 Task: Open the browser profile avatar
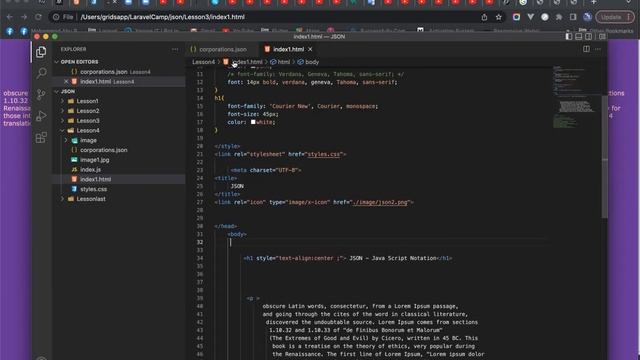[587, 17]
